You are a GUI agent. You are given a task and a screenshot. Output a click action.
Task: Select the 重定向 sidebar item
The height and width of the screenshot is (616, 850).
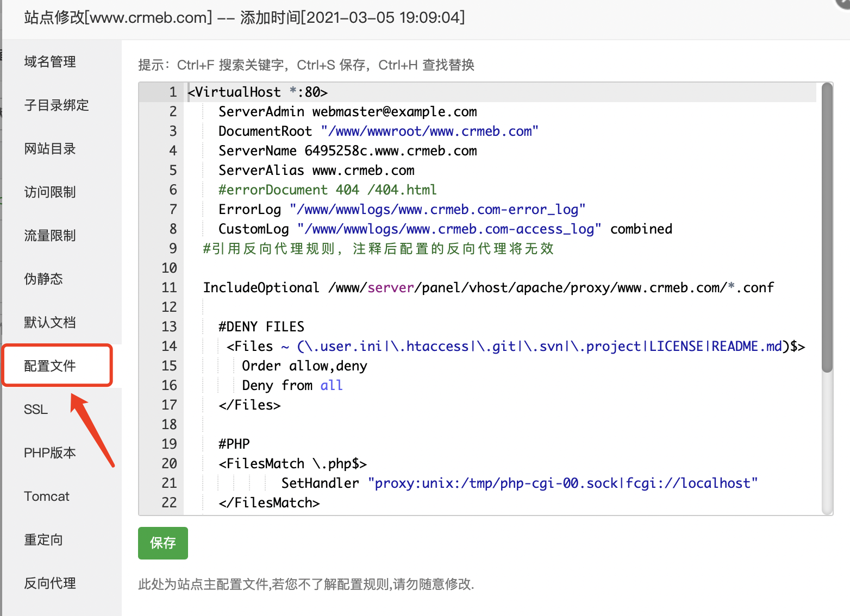(43, 540)
